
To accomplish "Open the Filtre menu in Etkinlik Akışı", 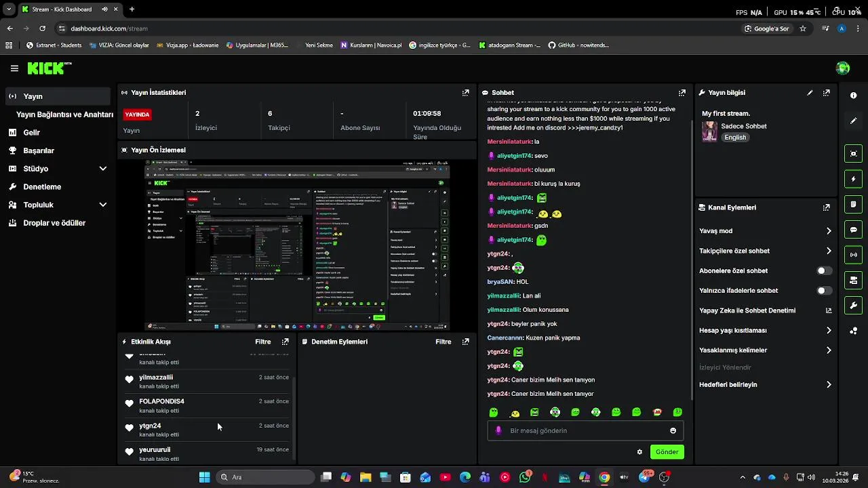I will click(263, 342).
